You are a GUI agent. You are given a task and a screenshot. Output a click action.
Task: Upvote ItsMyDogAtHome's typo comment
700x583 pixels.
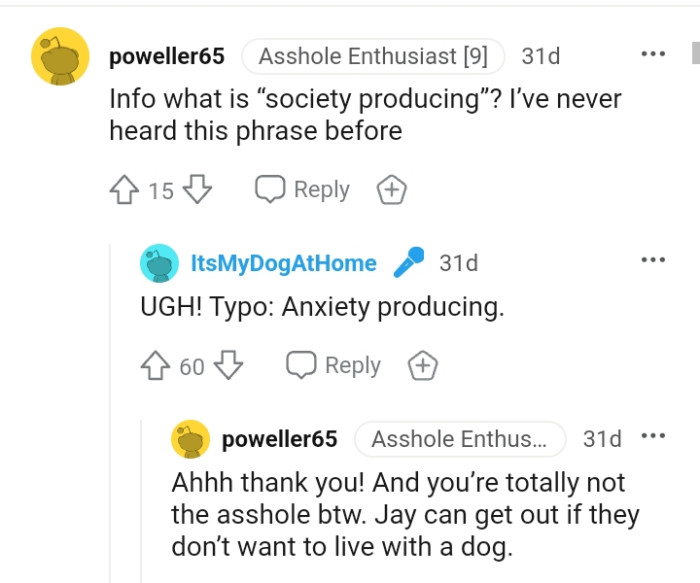click(x=156, y=365)
